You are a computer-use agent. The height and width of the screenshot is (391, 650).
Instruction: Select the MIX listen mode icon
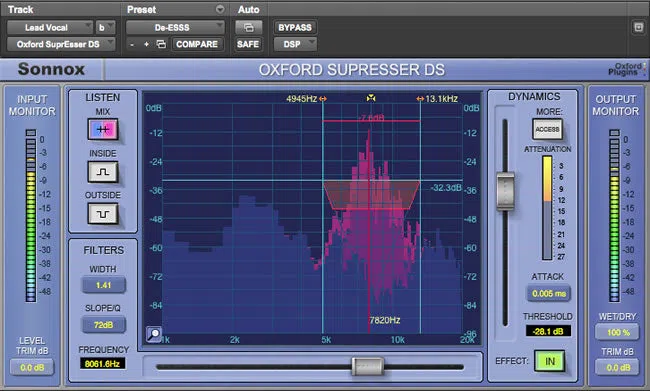click(103, 129)
